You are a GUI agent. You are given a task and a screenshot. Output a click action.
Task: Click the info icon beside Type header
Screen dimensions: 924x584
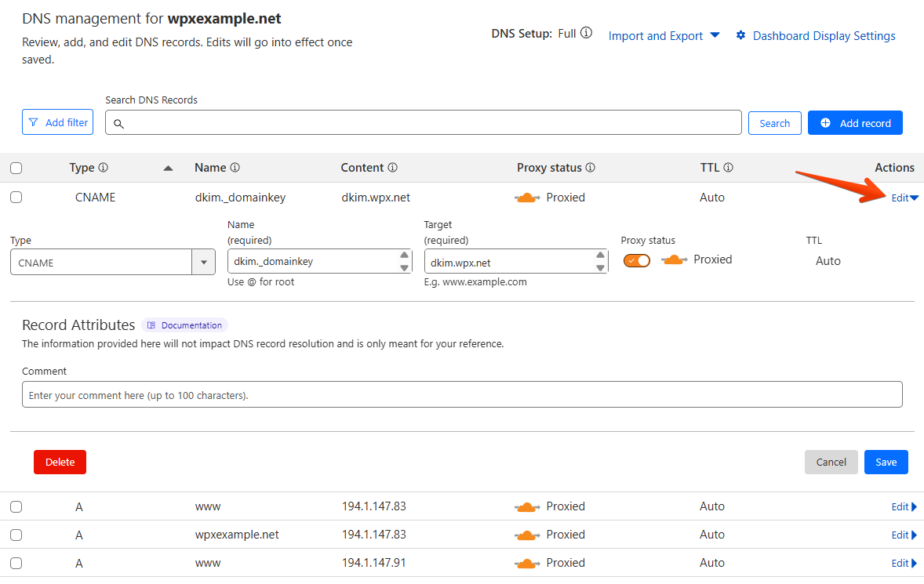tap(103, 168)
